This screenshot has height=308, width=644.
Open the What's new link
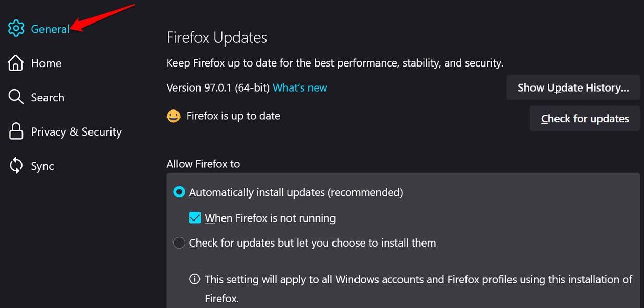pyautogui.click(x=300, y=87)
